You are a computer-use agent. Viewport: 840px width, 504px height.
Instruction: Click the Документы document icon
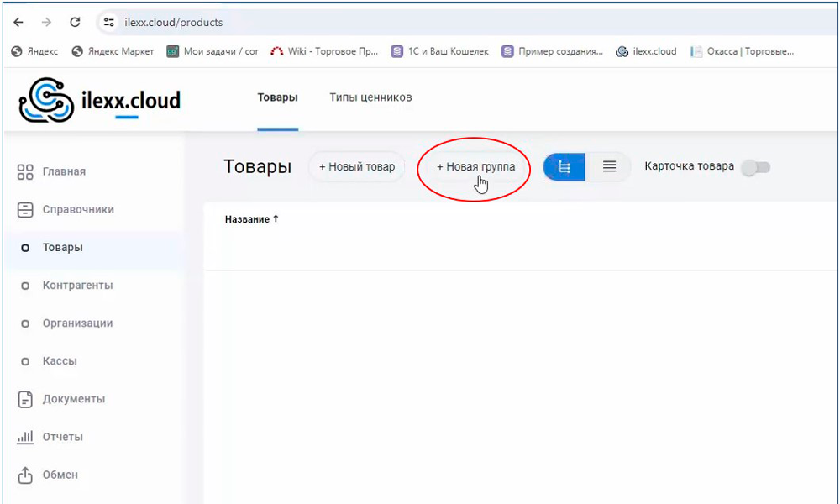click(25, 399)
